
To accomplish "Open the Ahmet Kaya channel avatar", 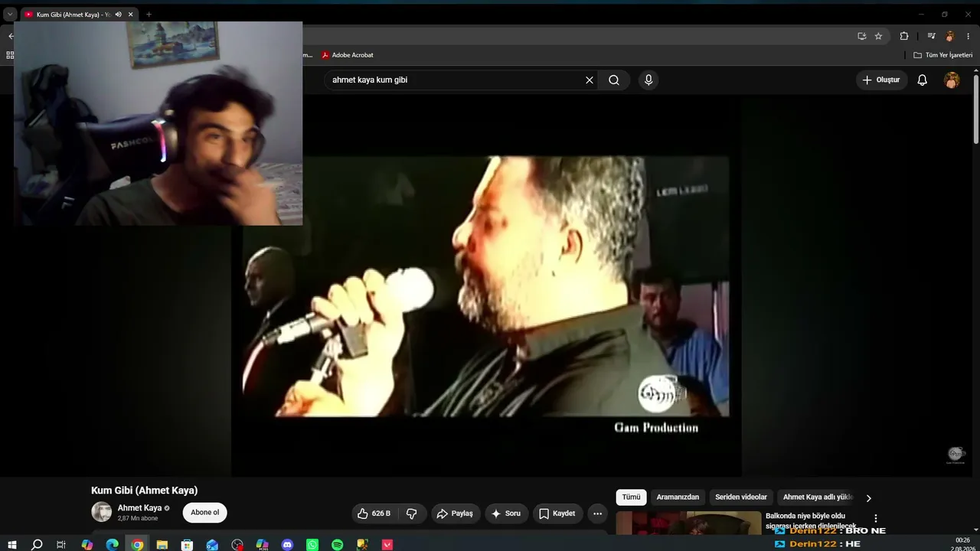I will pyautogui.click(x=101, y=512).
